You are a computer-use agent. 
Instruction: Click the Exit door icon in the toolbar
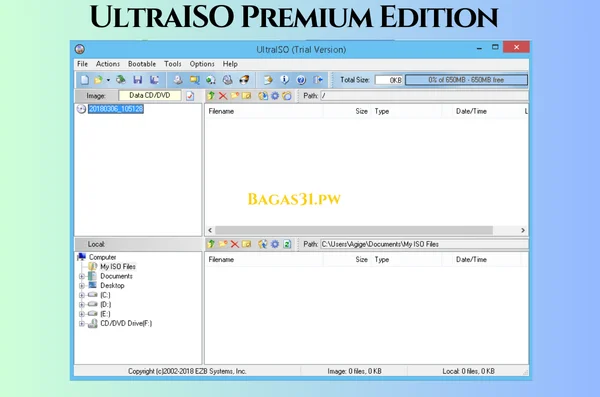click(318, 80)
